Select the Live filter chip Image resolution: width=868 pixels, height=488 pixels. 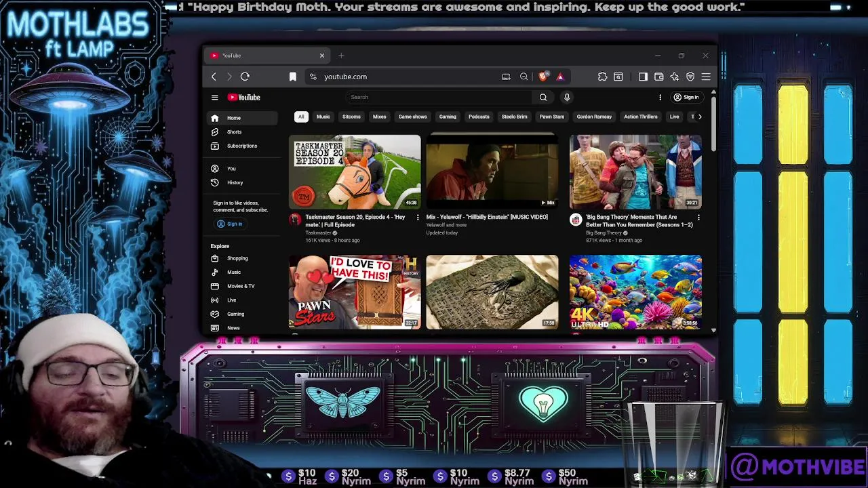[674, 117]
